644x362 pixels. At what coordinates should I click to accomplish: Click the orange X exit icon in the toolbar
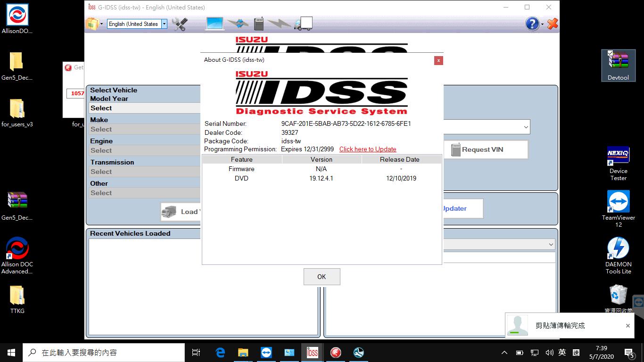[553, 24]
